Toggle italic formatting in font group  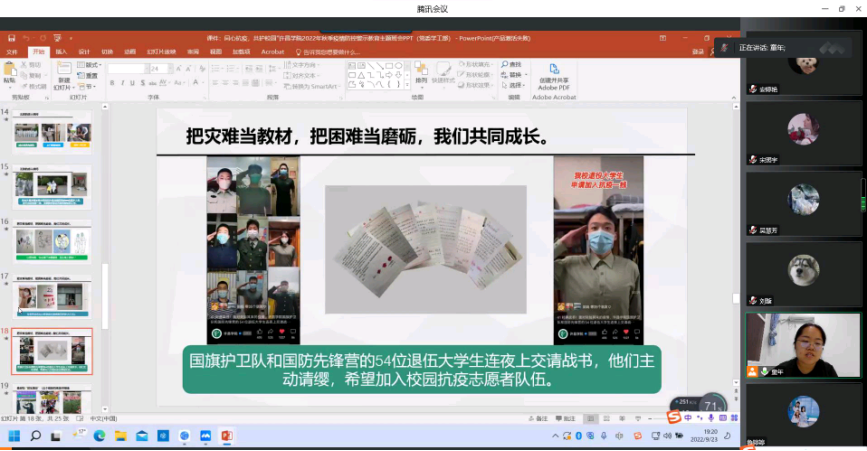tap(122, 83)
